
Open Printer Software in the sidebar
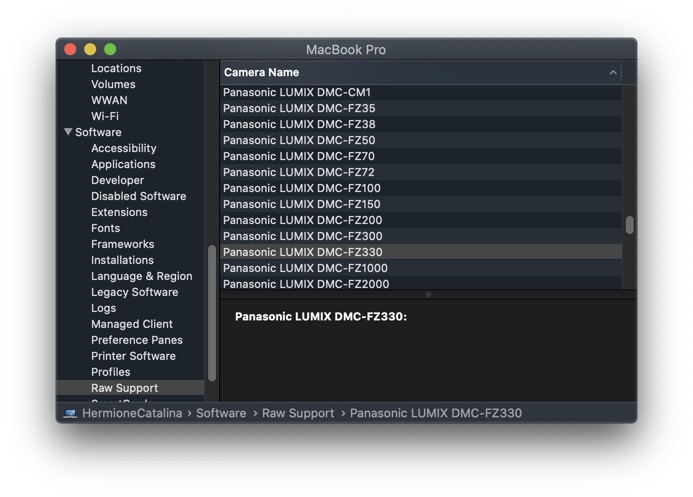pyautogui.click(x=133, y=356)
